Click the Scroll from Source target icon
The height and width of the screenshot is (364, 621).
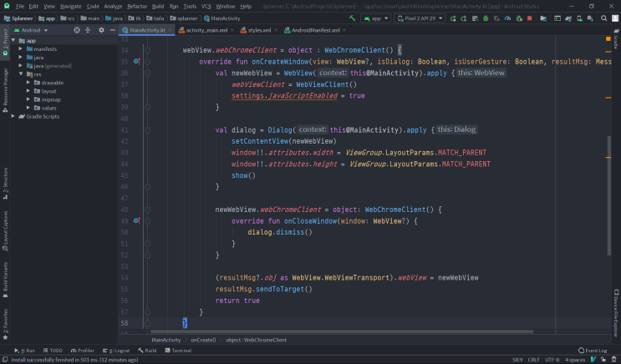point(77,30)
